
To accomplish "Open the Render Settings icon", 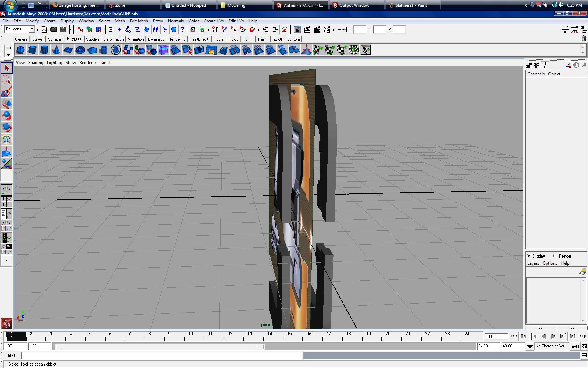I will (327, 30).
